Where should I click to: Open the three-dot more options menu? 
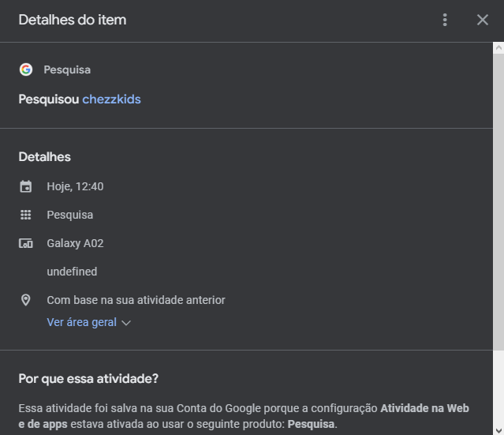pos(446,20)
